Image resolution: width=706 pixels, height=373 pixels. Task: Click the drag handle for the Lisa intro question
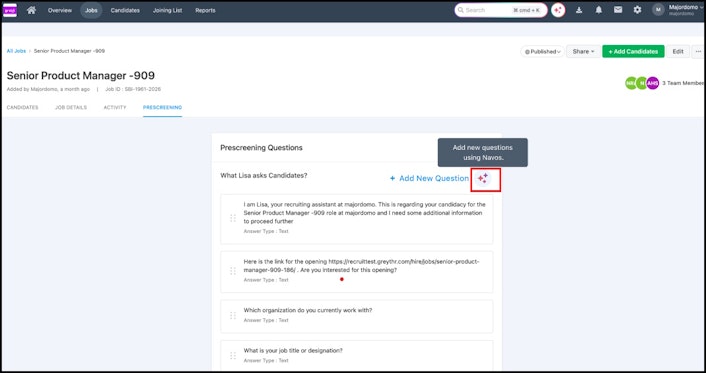233,218
